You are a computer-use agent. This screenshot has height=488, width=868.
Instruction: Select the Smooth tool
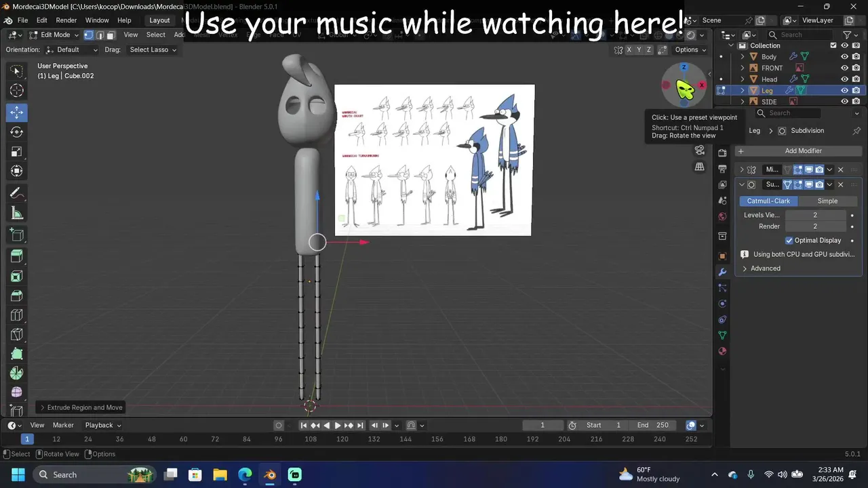(17, 392)
